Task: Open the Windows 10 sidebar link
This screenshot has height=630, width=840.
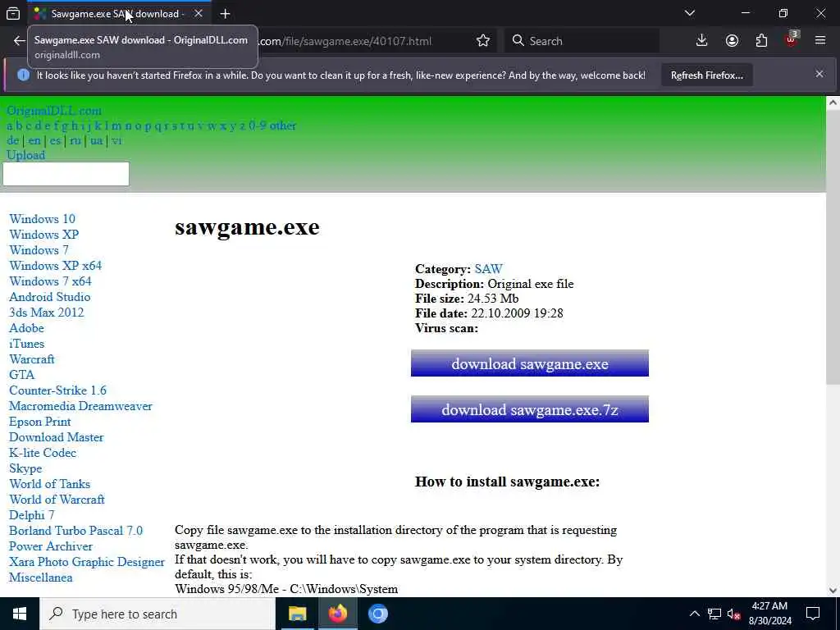Action: coord(43,219)
